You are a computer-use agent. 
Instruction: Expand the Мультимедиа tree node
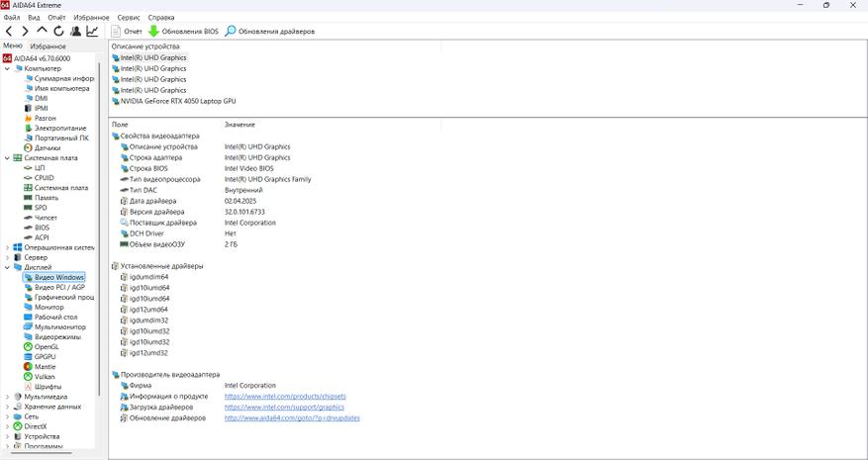coord(7,397)
